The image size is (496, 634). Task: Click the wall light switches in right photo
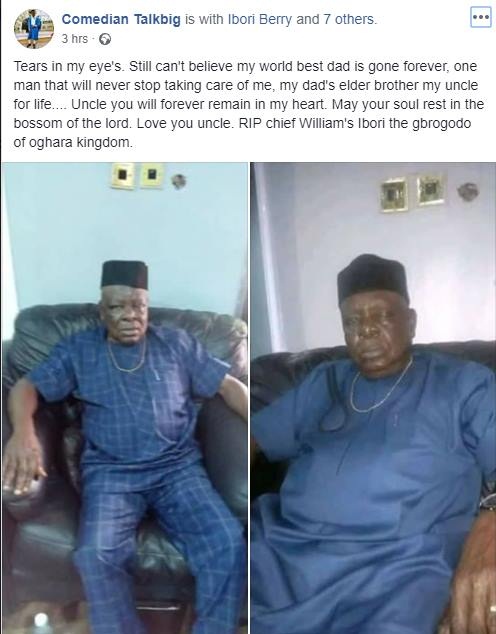(412, 193)
